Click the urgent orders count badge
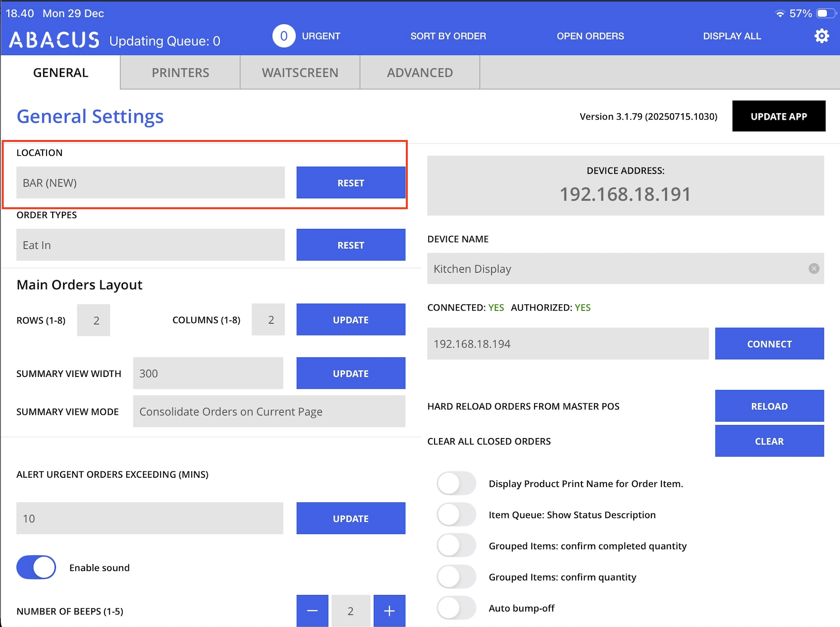The image size is (840, 627). pos(284,36)
